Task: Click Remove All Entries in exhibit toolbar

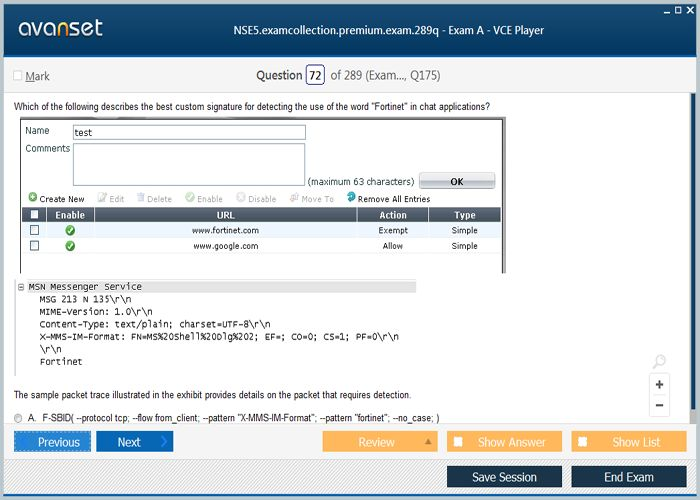Action: [x=389, y=199]
